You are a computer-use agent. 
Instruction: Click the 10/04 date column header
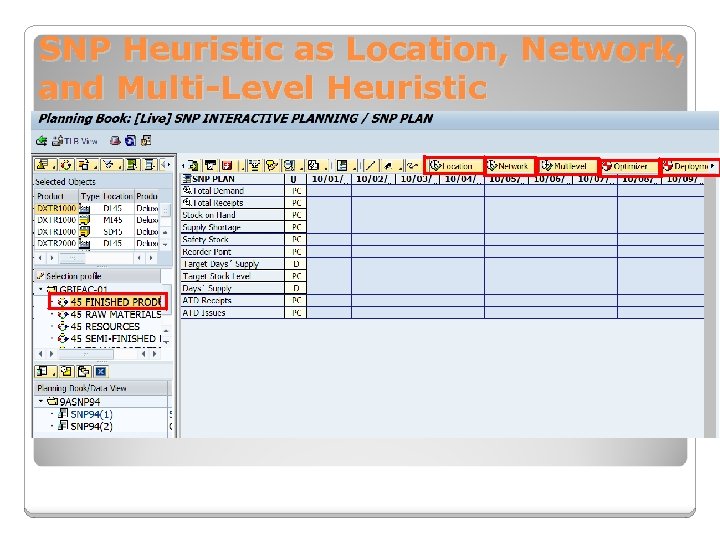pos(462,179)
